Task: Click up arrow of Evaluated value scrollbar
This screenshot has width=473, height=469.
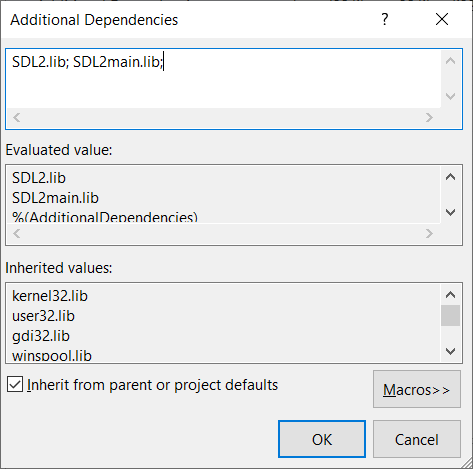Action: click(451, 177)
